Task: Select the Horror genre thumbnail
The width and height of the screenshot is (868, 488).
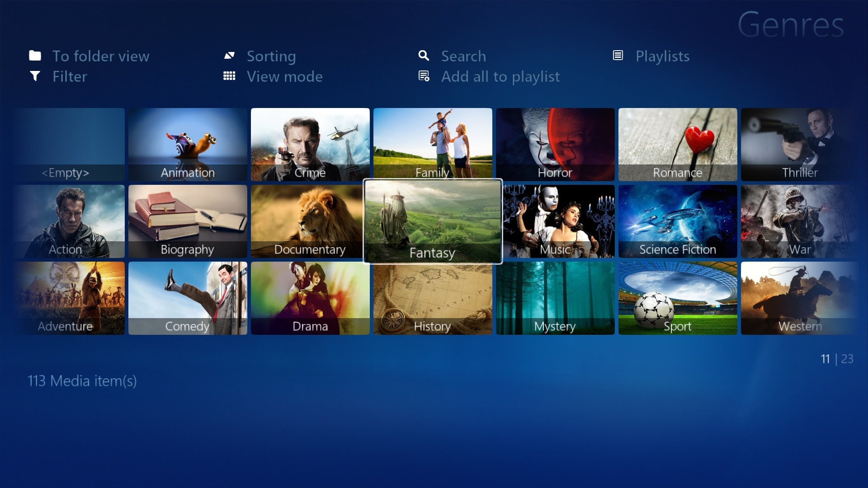Action: coord(555,145)
